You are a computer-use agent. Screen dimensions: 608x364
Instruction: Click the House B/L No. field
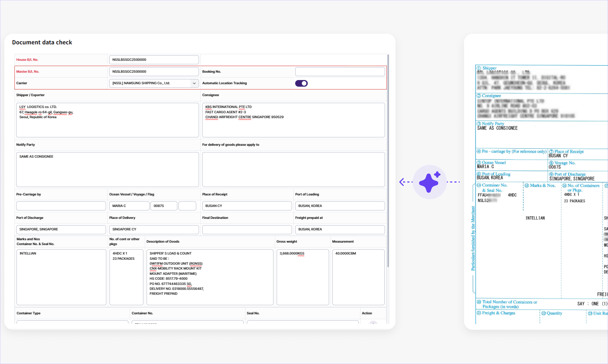coord(154,60)
